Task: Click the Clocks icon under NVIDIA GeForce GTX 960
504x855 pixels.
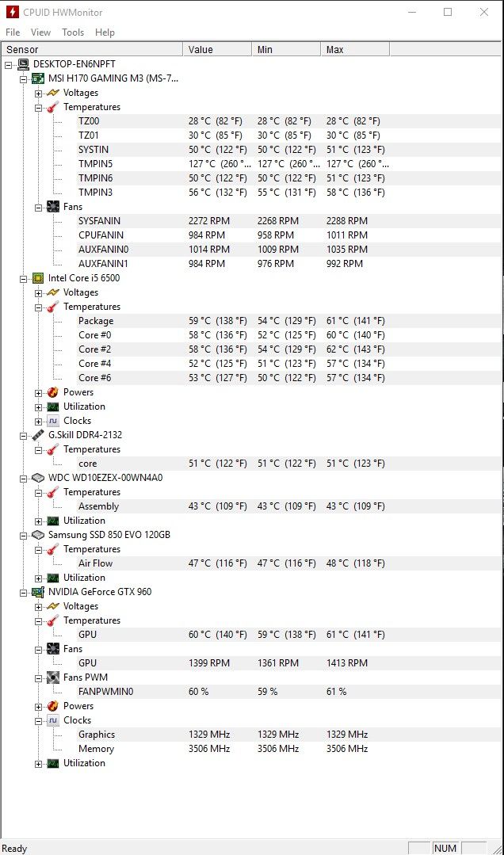Action: click(x=52, y=719)
